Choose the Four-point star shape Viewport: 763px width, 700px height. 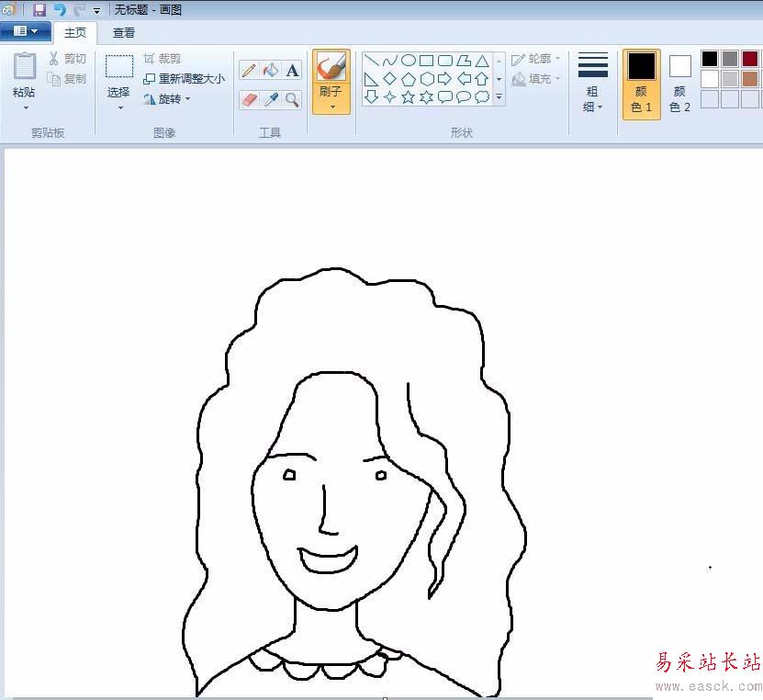point(390,96)
